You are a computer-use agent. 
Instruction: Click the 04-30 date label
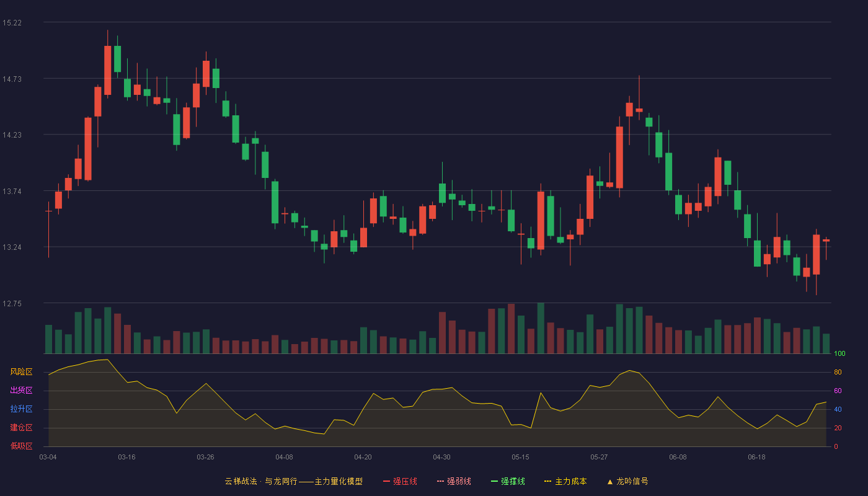[x=441, y=457]
